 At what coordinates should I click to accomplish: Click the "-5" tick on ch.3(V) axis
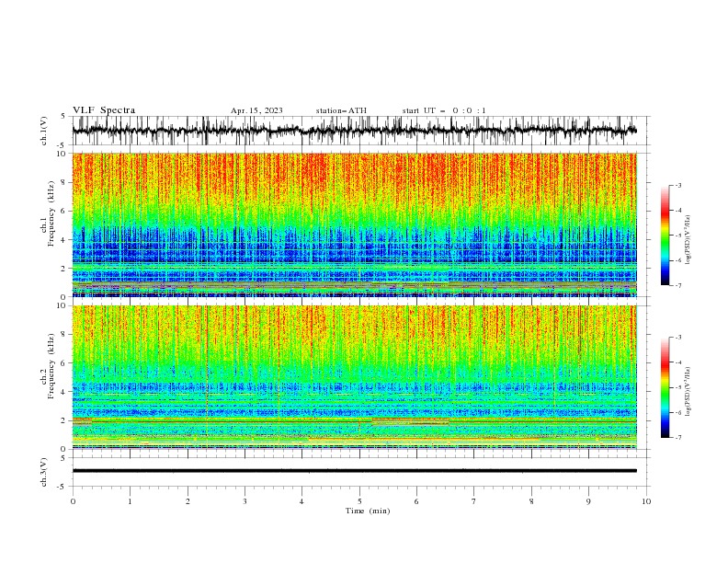63,487
